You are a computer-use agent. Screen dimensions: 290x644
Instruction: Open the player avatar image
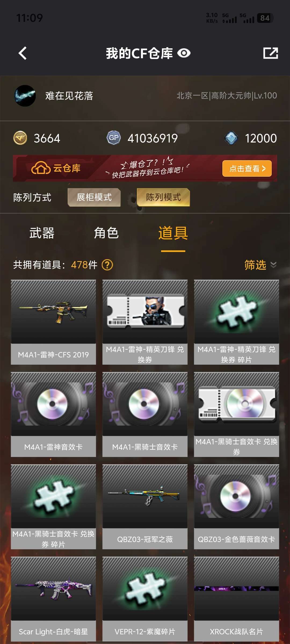click(x=25, y=96)
